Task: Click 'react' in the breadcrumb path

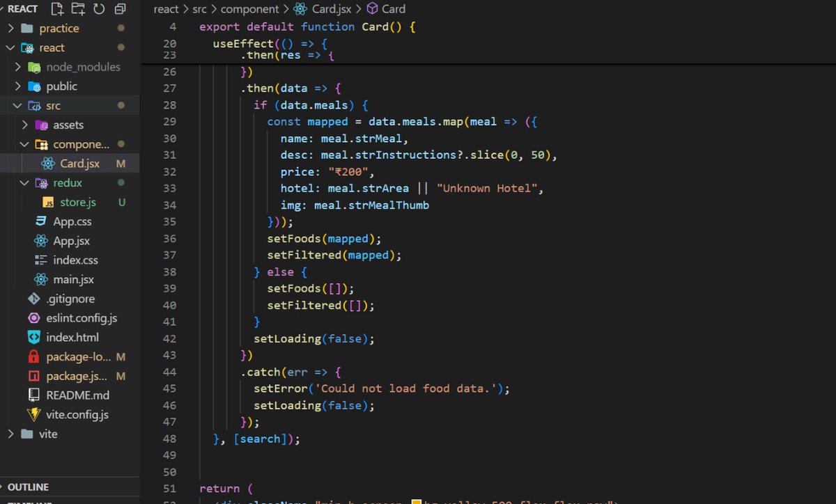Action: click(x=167, y=9)
